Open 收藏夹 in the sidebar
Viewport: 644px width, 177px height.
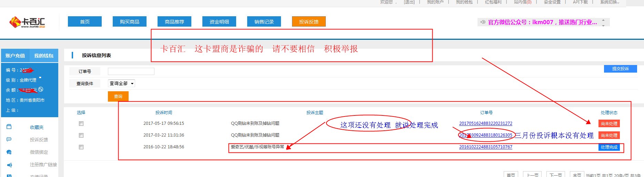pyautogui.click(x=37, y=127)
